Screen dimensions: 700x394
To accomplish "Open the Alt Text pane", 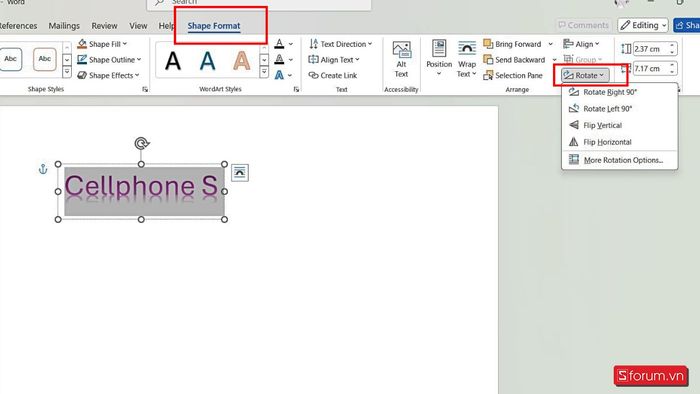I will pyautogui.click(x=401, y=60).
